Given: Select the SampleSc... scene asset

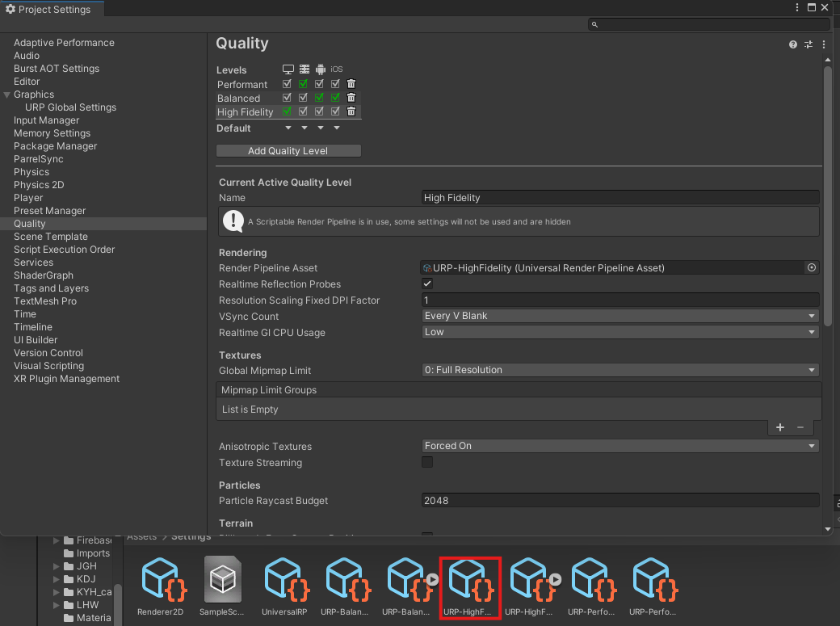Looking at the screenshot, I should click(222, 586).
